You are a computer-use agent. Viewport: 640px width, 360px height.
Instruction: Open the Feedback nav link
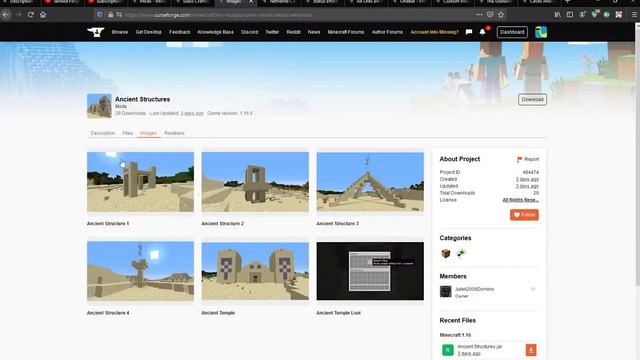click(x=180, y=32)
